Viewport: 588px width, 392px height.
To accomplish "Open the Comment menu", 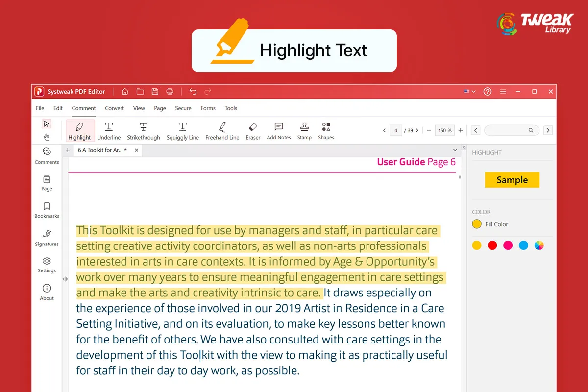I will [83, 108].
